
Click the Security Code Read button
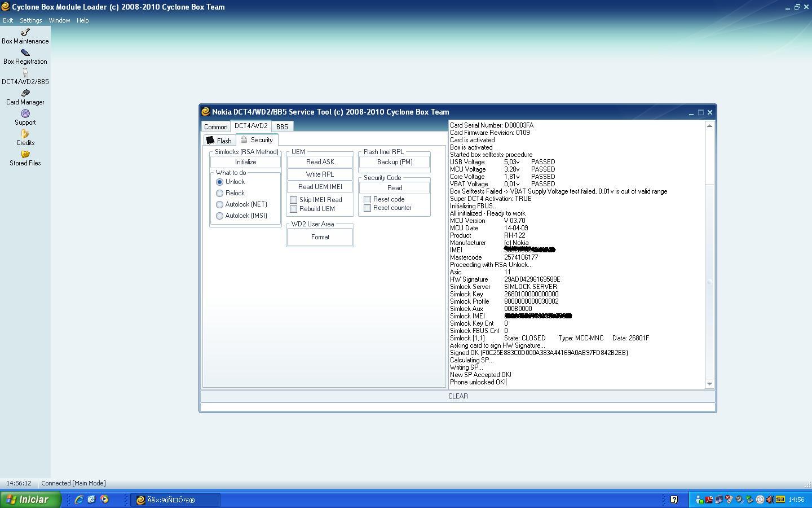click(395, 188)
